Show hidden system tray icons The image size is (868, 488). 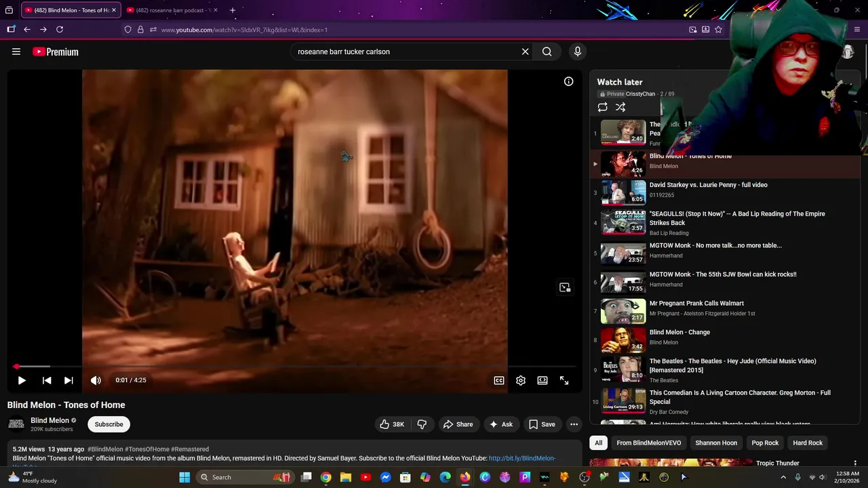(783, 477)
